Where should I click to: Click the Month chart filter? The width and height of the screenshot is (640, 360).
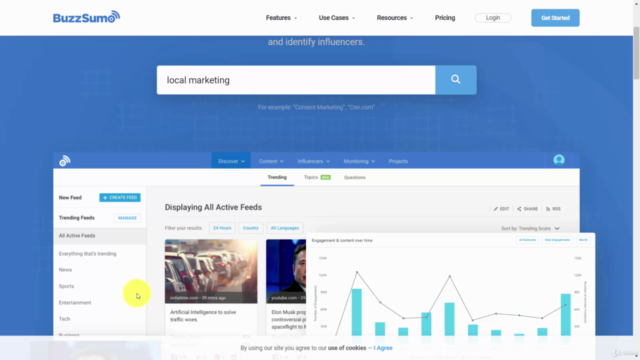(583, 240)
